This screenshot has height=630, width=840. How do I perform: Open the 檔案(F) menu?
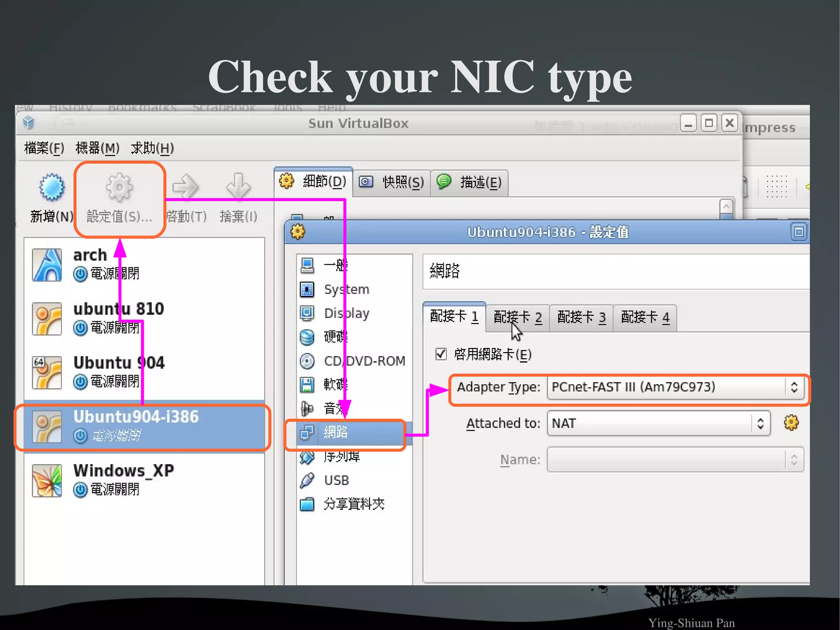(x=44, y=148)
